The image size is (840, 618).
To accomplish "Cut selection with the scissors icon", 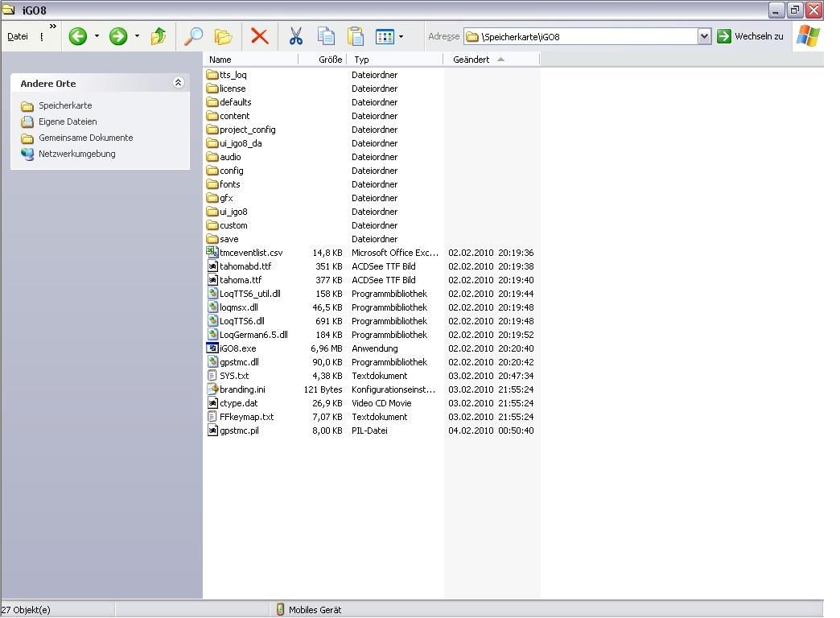I will coord(296,36).
